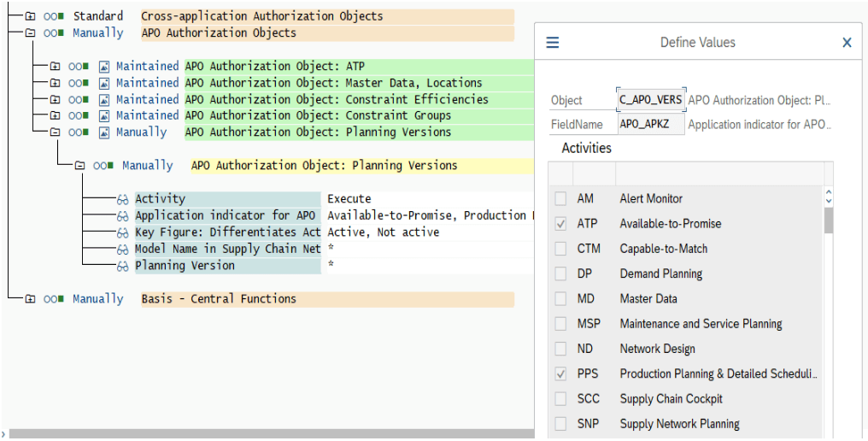Image resolution: width=868 pixels, height=441 pixels.
Task: Select Key Figure: Differentiates Act row
Action: [x=227, y=232]
